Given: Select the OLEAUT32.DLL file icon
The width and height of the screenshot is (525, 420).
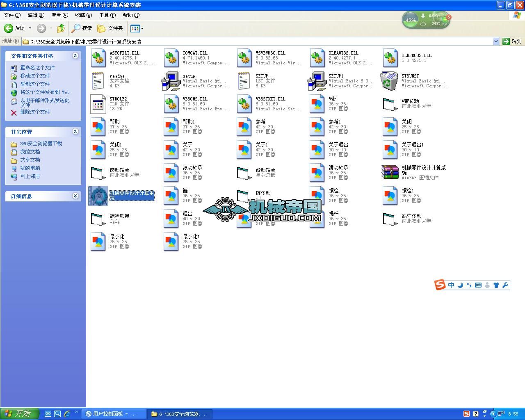Looking at the screenshot, I should (x=317, y=58).
